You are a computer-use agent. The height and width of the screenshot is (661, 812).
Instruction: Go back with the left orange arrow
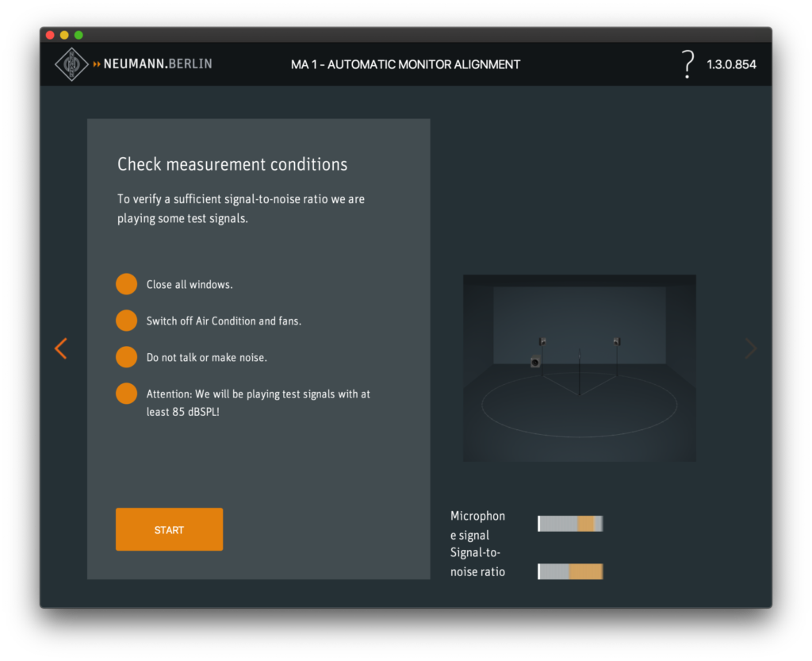tap(60, 348)
